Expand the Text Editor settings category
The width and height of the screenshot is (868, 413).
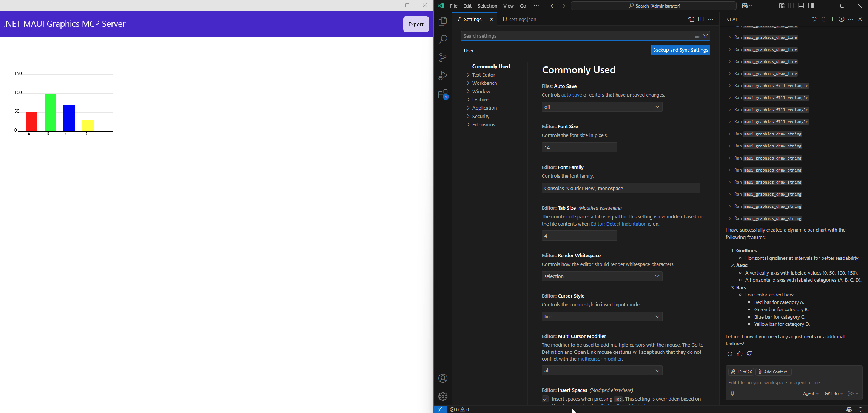483,75
